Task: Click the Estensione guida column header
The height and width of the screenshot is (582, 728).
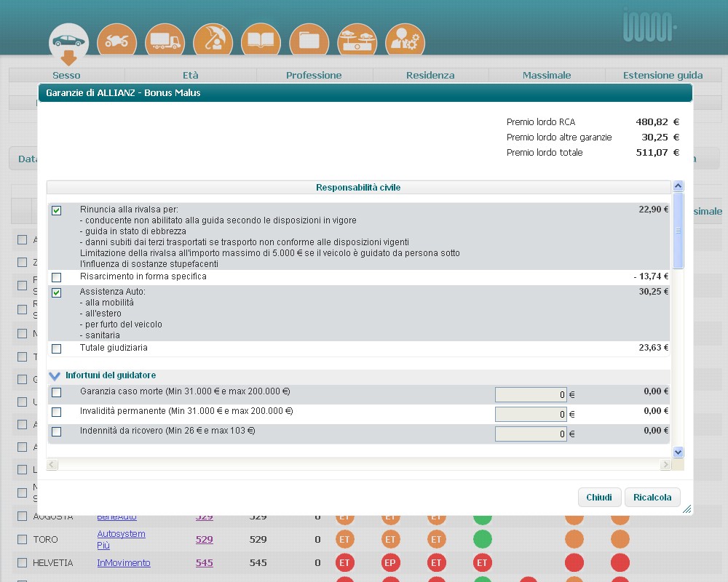Action: tap(663, 75)
